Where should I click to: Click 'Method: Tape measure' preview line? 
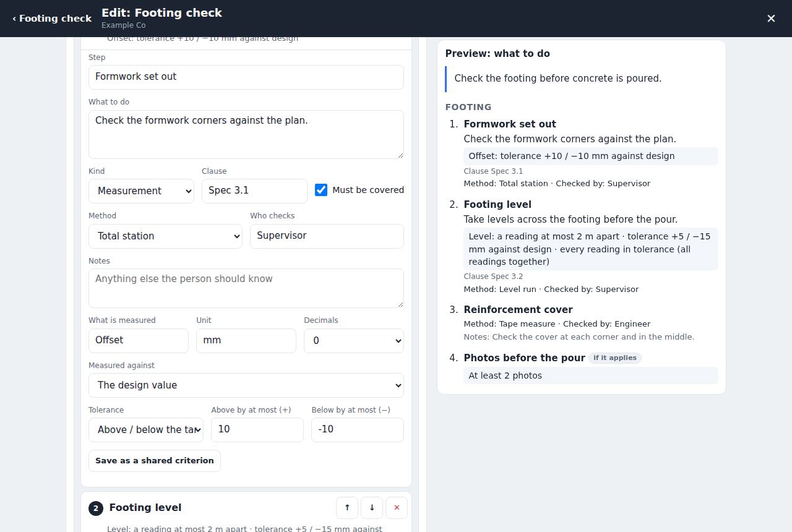pyautogui.click(x=557, y=324)
